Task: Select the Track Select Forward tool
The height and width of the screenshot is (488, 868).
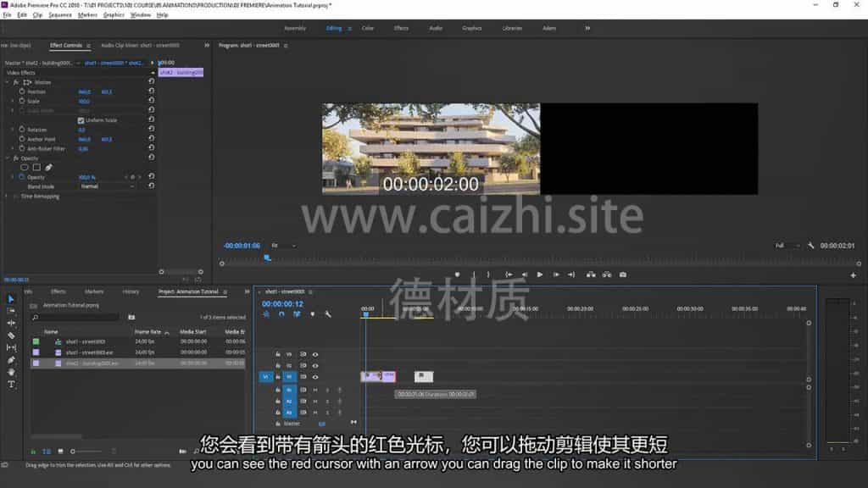Action: tap(11, 311)
